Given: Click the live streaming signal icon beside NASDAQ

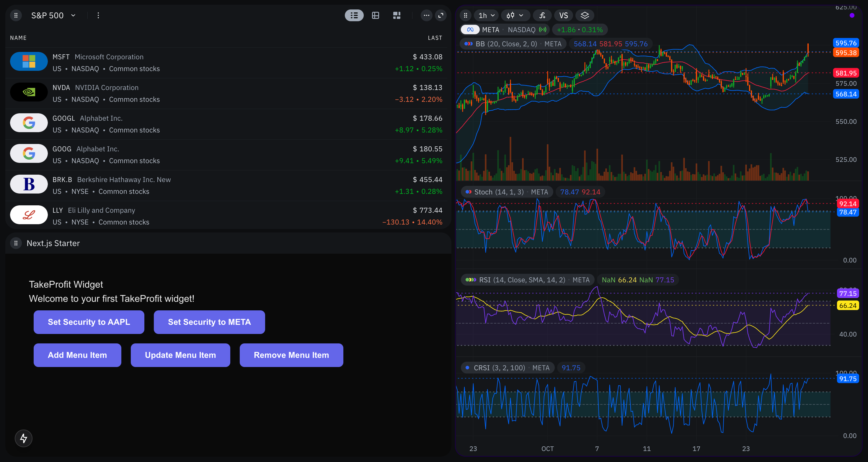Looking at the screenshot, I should pos(543,30).
